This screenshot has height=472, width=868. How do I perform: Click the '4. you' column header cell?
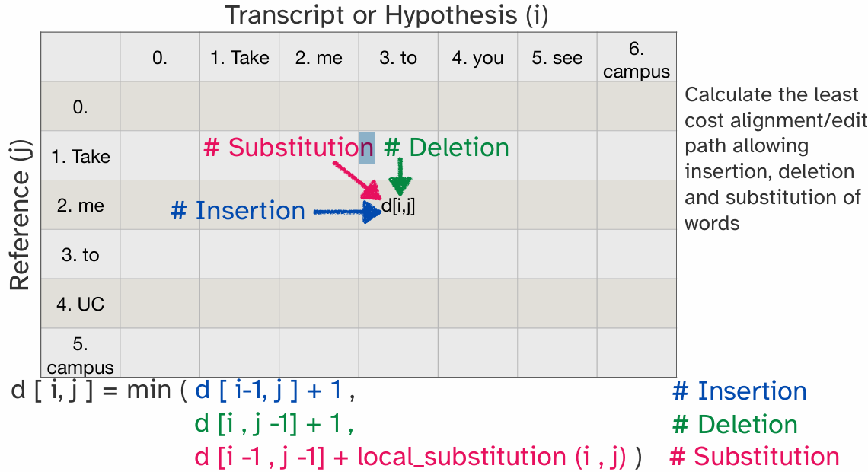477,58
